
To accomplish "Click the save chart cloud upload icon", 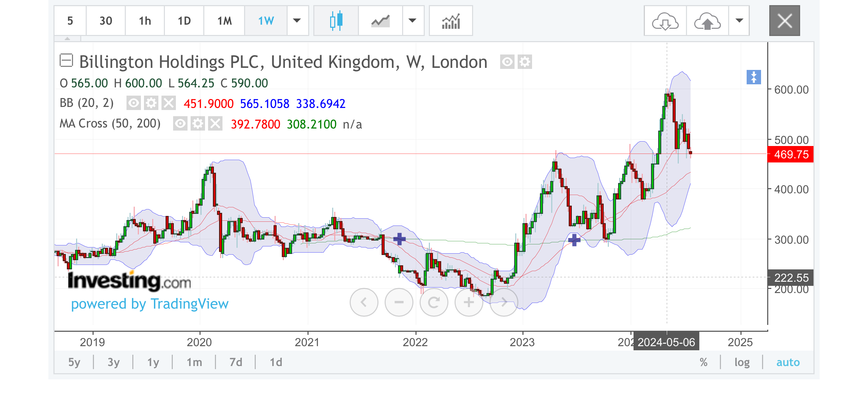I will (707, 21).
